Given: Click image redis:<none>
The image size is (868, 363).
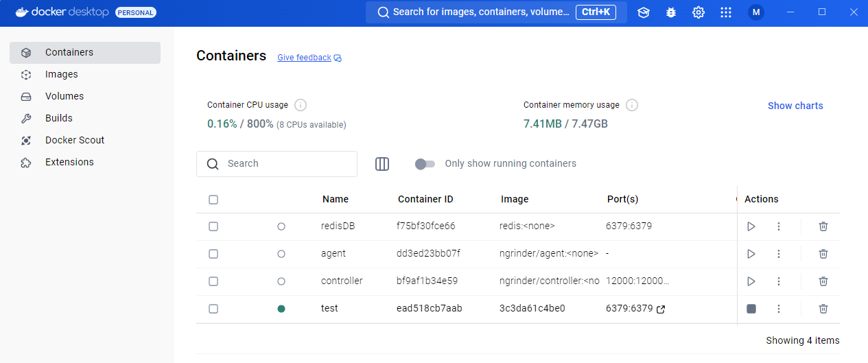Looking at the screenshot, I should pyautogui.click(x=527, y=226).
